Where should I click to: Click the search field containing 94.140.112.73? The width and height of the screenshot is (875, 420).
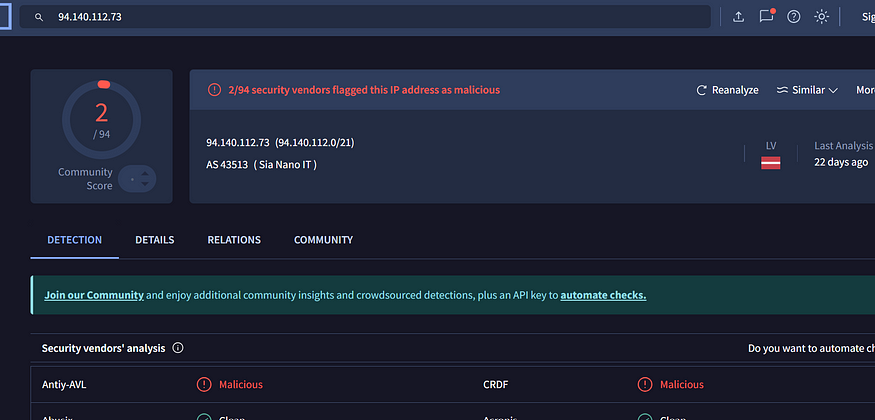tap(370, 17)
